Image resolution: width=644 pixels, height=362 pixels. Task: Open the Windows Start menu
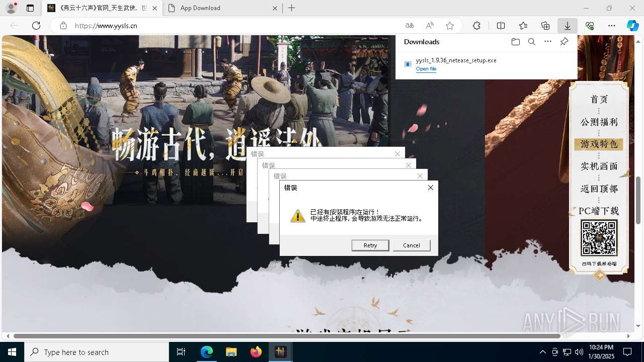(x=12, y=352)
